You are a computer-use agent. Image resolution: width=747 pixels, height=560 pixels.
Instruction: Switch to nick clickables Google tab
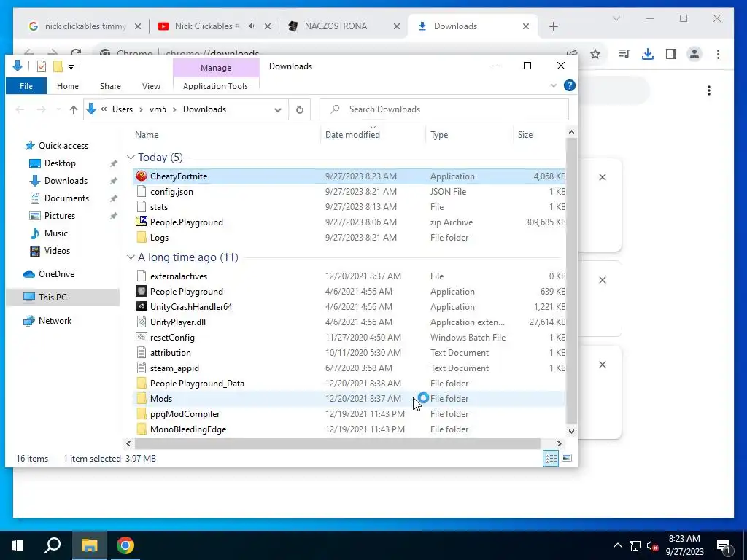(x=86, y=26)
